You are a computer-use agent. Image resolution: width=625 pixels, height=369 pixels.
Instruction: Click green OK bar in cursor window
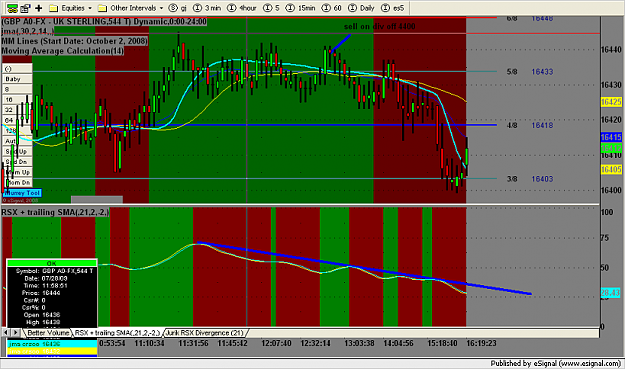(x=52, y=263)
